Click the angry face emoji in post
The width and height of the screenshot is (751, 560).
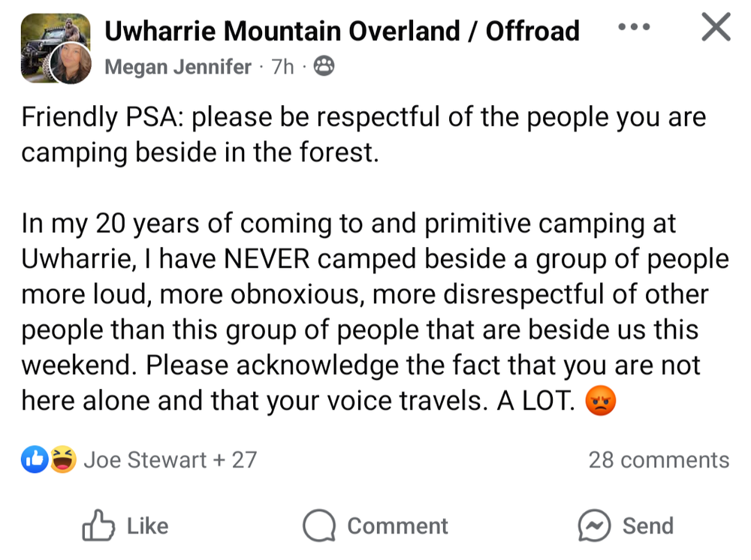click(600, 402)
